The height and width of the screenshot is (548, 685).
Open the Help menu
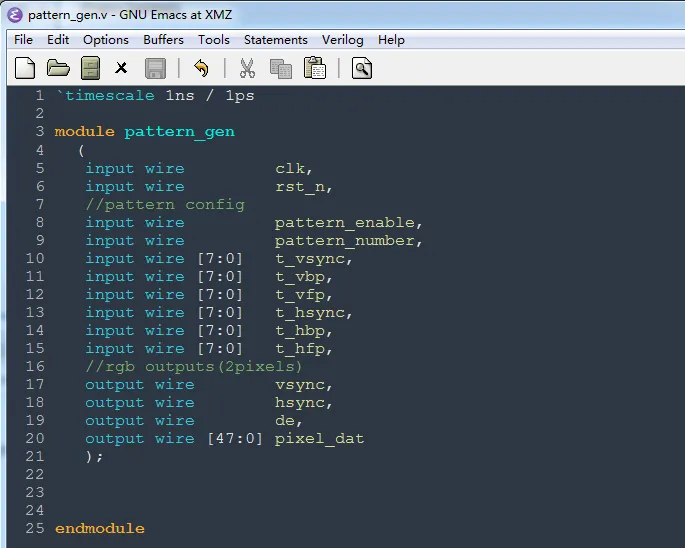[x=392, y=40]
